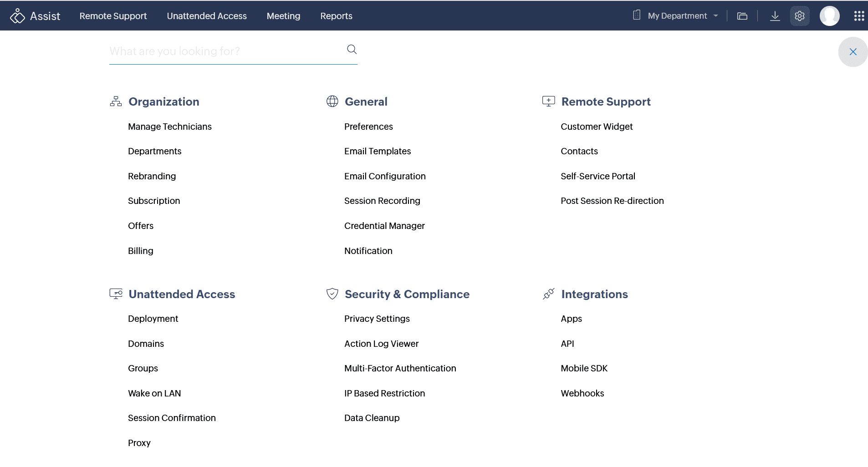Click the search magnifier icon
The width and height of the screenshot is (868, 467).
352,49
